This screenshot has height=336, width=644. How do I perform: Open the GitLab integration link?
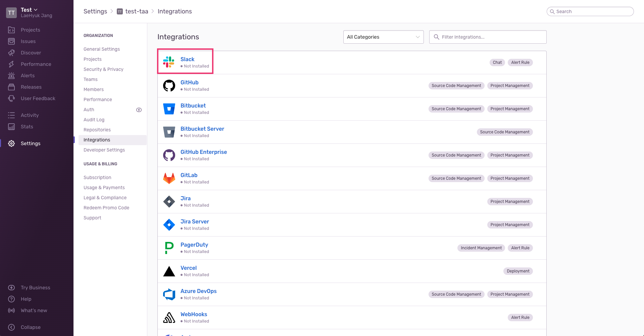[189, 175]
